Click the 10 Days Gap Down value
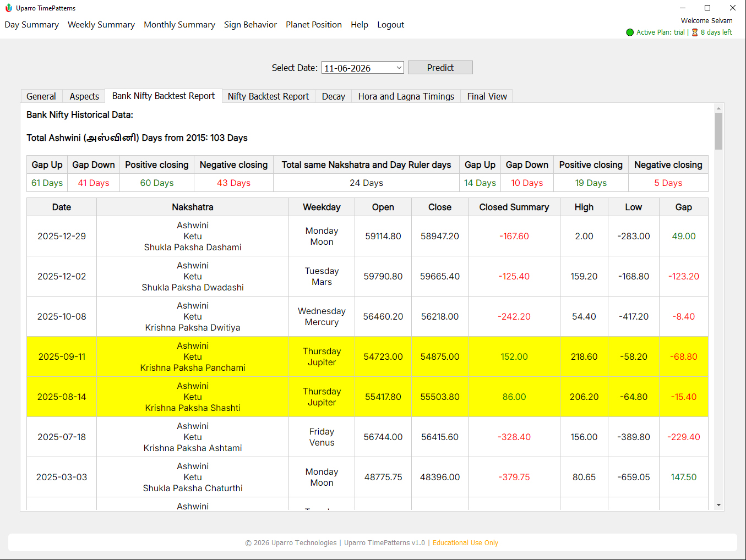Image resolution: width=746 pixels, height=560 pixels. point(527,183)
